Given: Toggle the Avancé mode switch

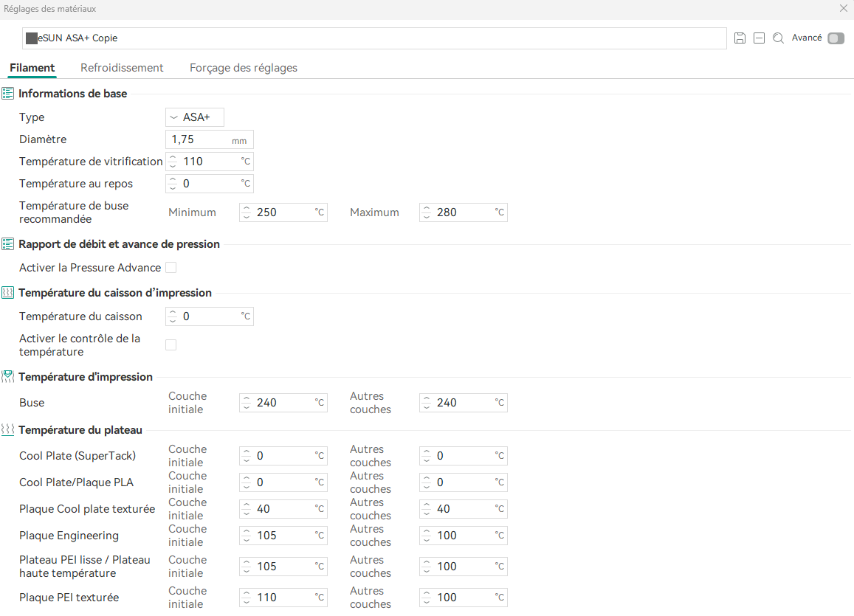Looking at the screenshot, I should coord(836,38).
